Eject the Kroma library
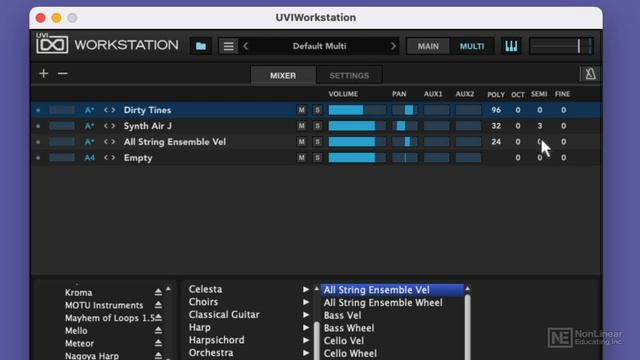This screenshot has height=360, width=640. (158, 292)
